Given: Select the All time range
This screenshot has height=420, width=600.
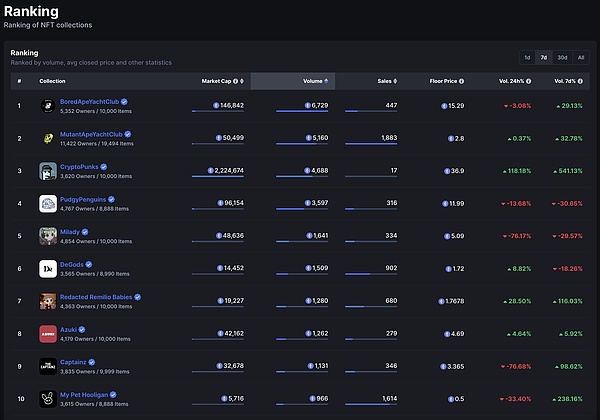Looking at the screenshot, I should [x=581, y=57].
